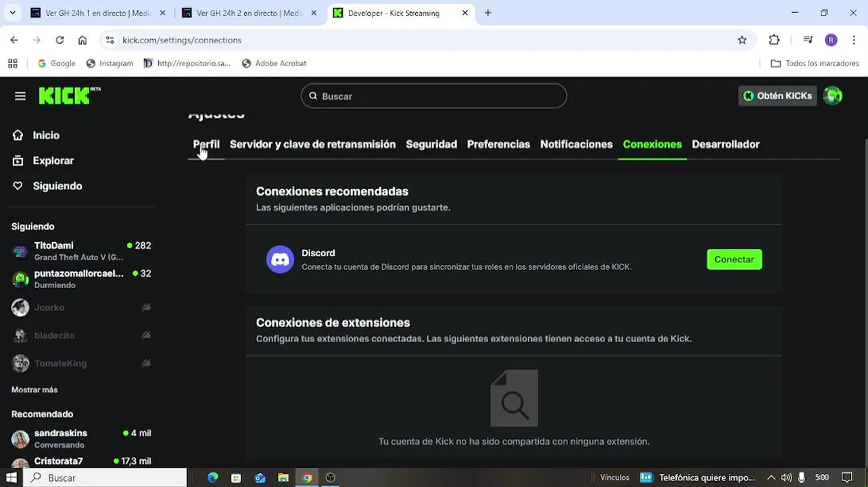The image size is (868, 487).
Task: Go to the Notificaciones tab
Action: pos(576,144)
